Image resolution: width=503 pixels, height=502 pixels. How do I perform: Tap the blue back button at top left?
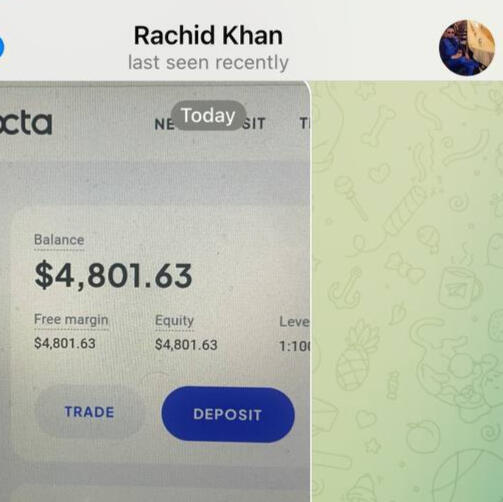[x=1, y=47]
